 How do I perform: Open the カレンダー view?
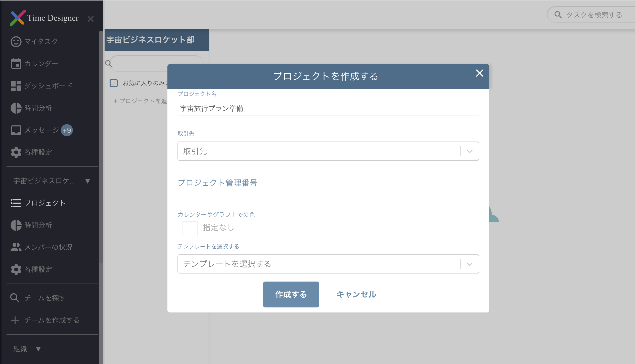pyautogui.click(x=41, y=63)
